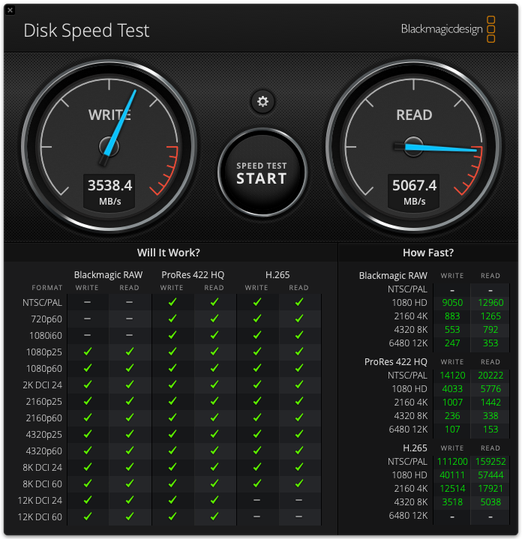Click Blackmagic RAW 2160 4K read value 1265
The width and height of the screenshot is (522, 539).
click(x=491, y=316)
